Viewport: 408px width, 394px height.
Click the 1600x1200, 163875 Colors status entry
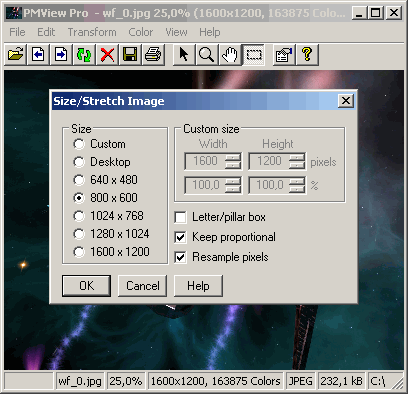[215, 381]
